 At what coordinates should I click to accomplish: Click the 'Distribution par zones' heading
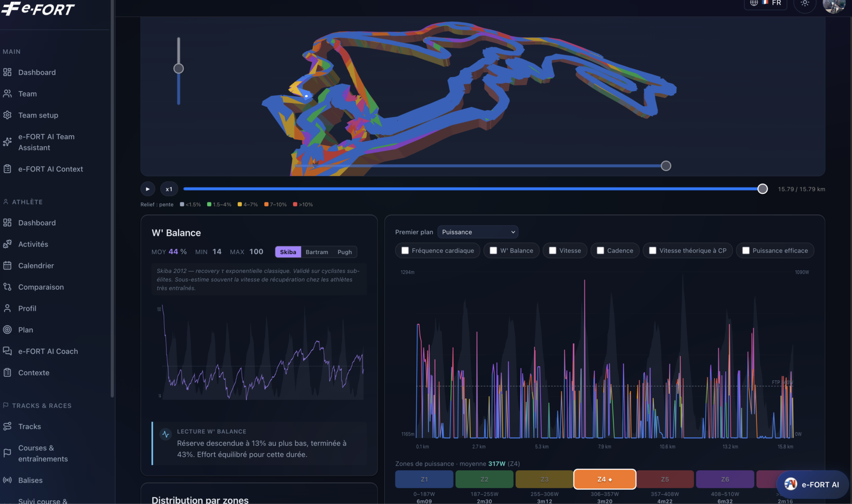(x=200, y=500)
